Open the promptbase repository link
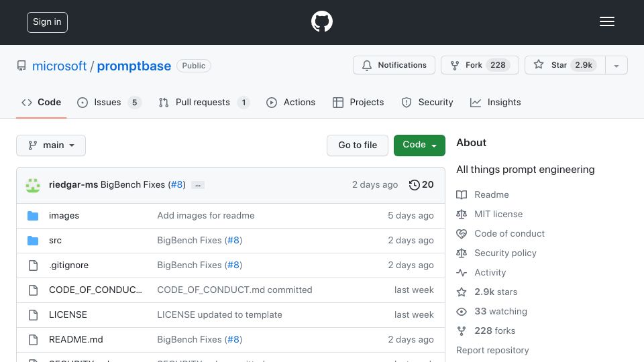The image size is (644, 362). click(x=134, y=66)
